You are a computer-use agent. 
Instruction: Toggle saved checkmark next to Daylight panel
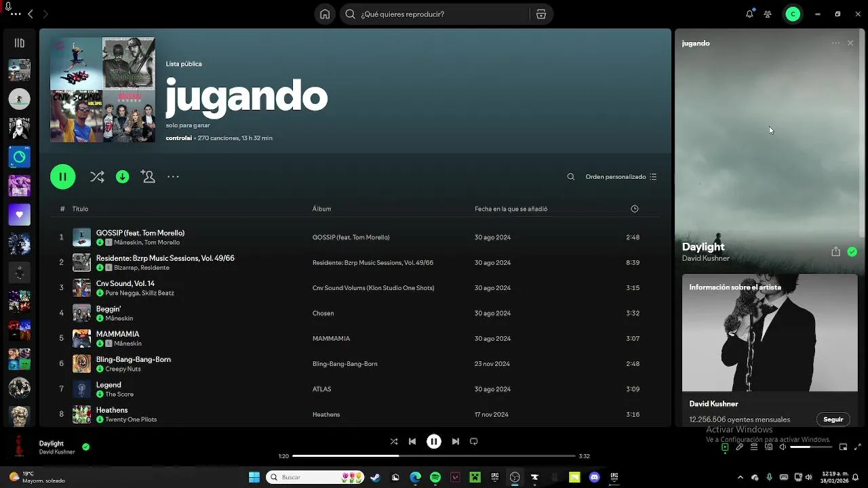(852, 251)
